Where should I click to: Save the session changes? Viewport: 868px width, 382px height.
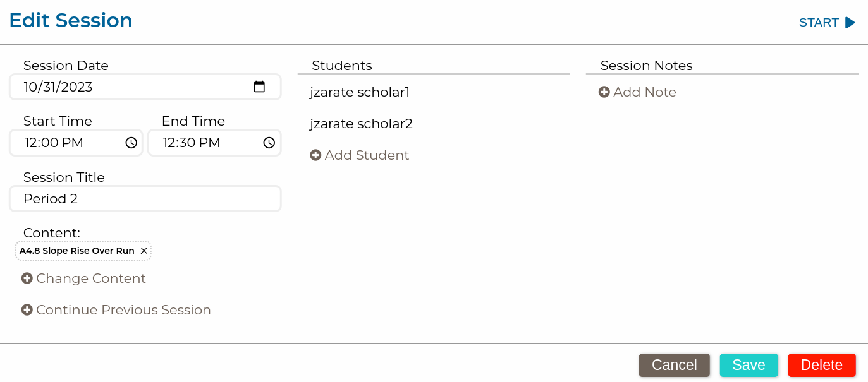click(x=749, y=365)
